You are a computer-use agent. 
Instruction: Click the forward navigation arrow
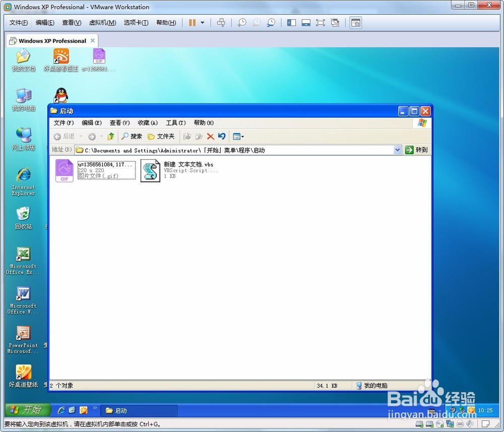(x=92, y=137)
